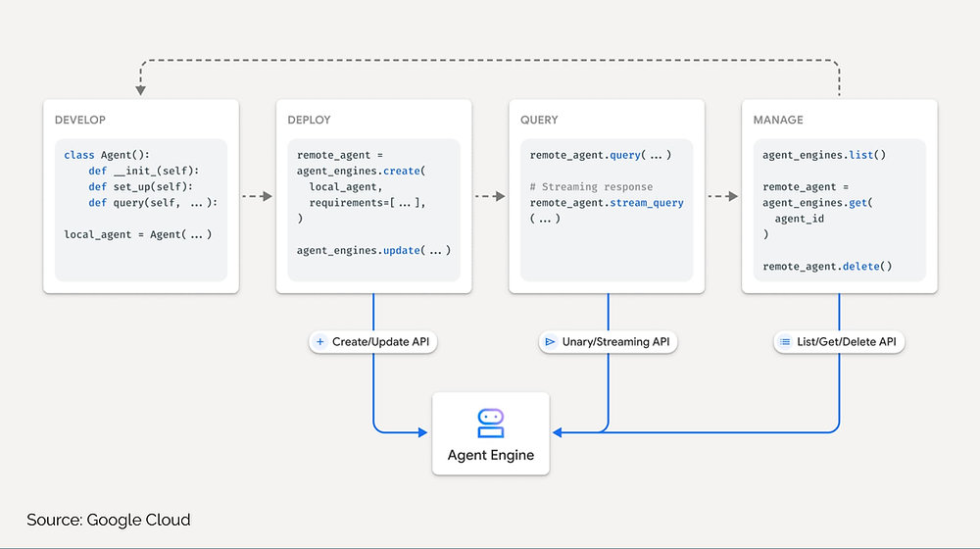Click the 'agent_engines.create(' line
This screenshot has width=980, height=549.
[362, 171]
